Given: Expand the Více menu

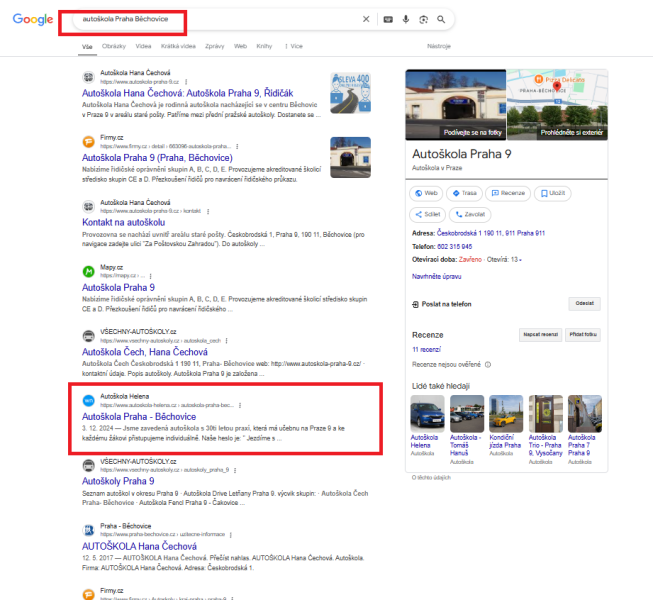Looking at the screenshot, I should pos(294,46).
